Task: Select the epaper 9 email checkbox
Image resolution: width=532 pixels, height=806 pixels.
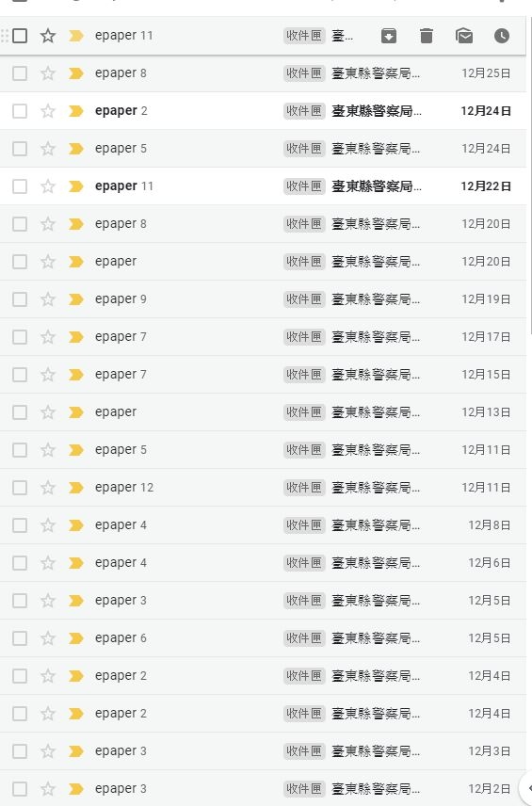Action: click(x=20, y=299)
